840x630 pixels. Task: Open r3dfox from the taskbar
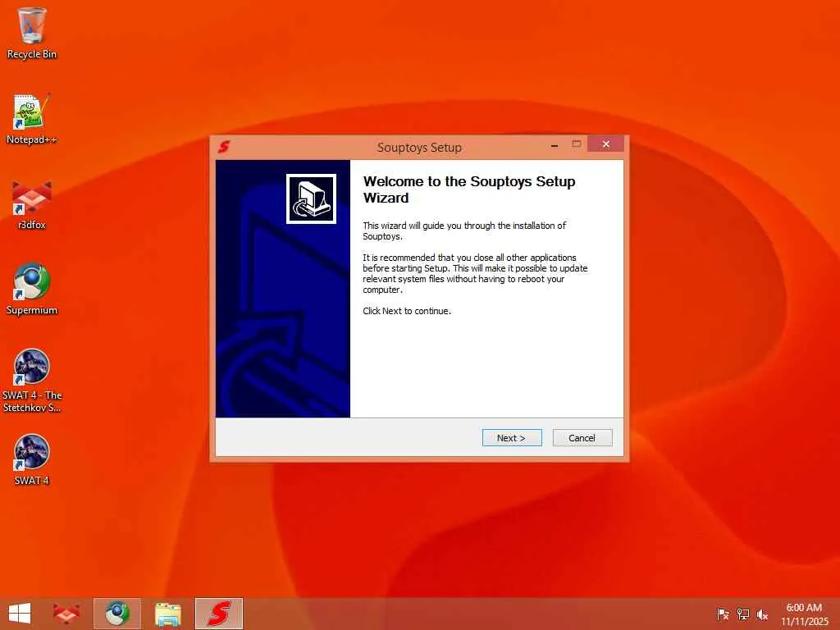click(x=66, y=614)
